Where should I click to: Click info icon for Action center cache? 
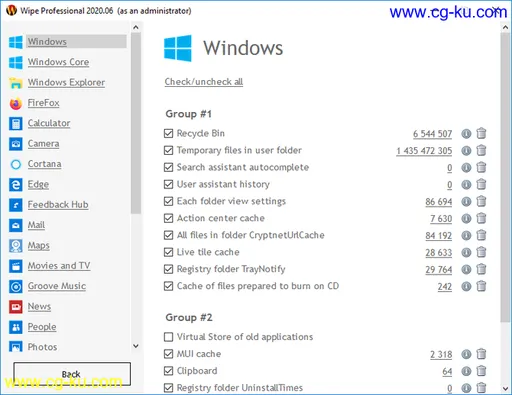466,219
